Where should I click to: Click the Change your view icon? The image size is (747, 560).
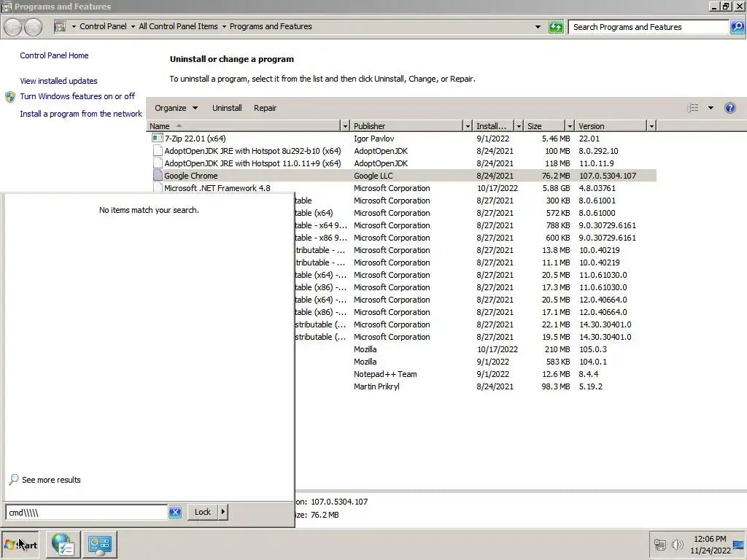pyautogui.click(x=693, y=108)
